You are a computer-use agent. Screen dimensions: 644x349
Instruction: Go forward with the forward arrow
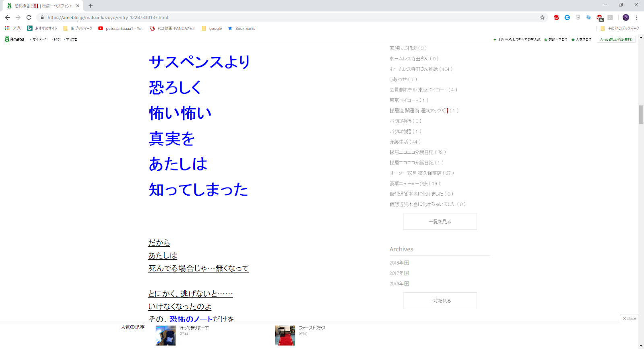click(18, 17)
